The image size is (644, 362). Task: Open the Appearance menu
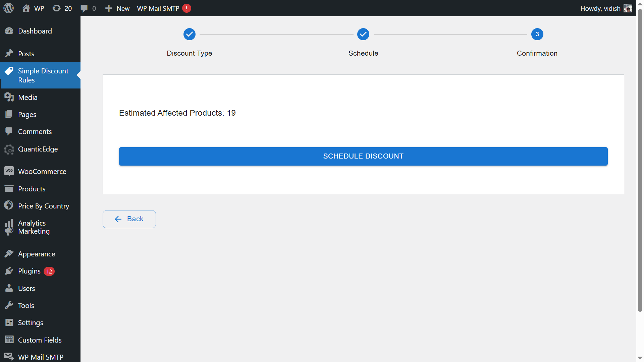point(36,254)
